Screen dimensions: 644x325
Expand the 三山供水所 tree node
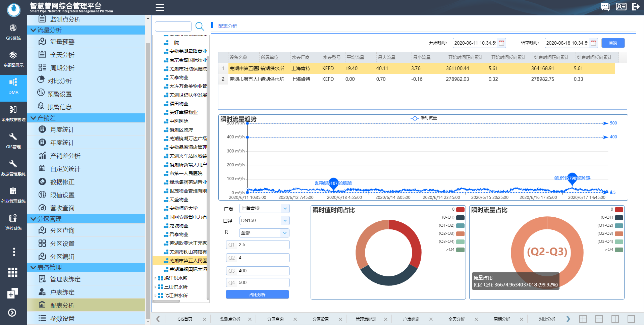click(x=155, y=287)
